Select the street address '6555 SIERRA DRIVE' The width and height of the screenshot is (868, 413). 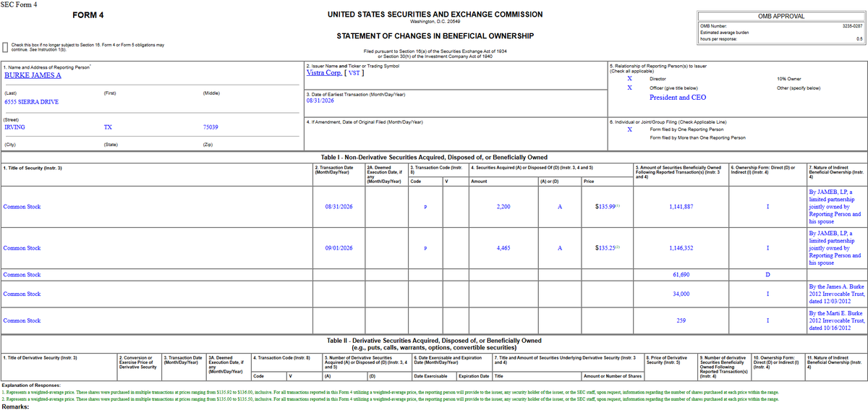coord(33,103)
